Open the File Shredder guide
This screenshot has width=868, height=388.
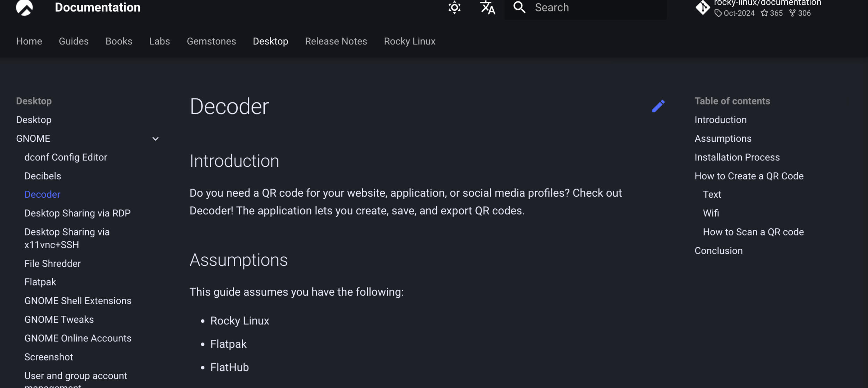click(52, 263)
